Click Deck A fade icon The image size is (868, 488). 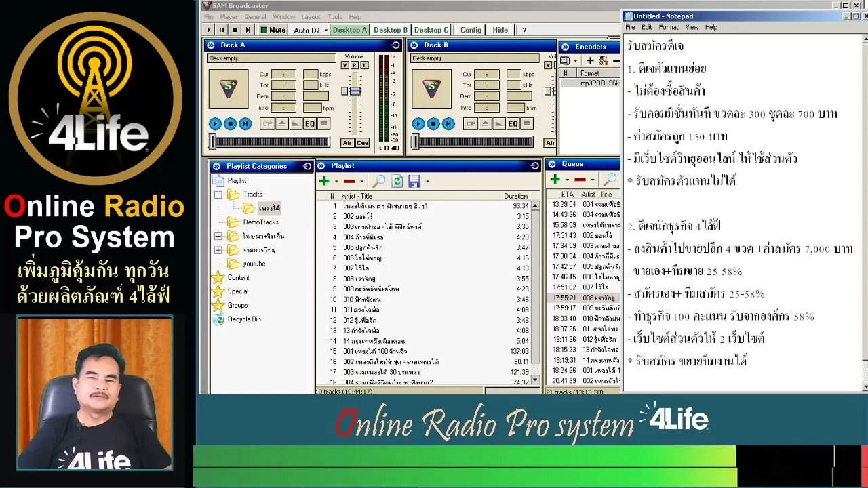(296, 123)
